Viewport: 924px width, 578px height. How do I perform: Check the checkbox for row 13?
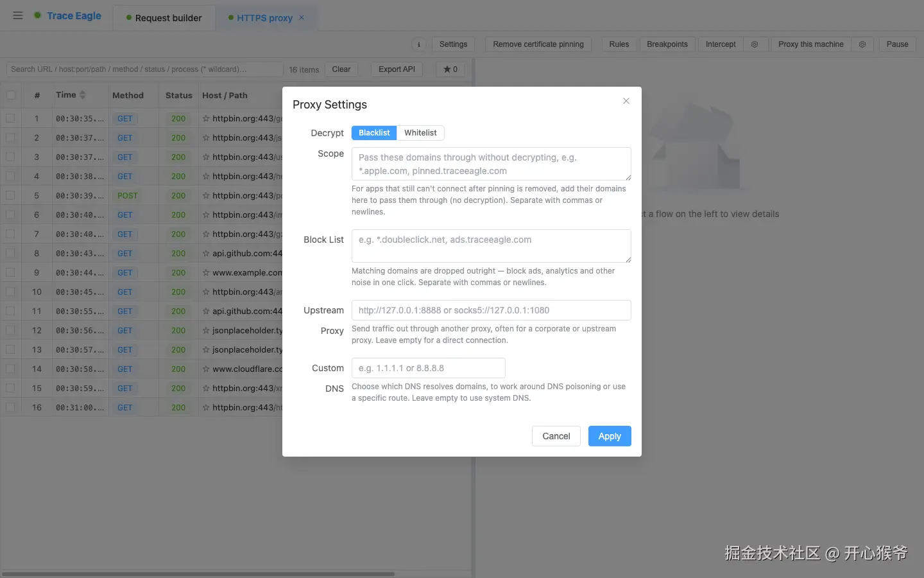coord(11,350)
